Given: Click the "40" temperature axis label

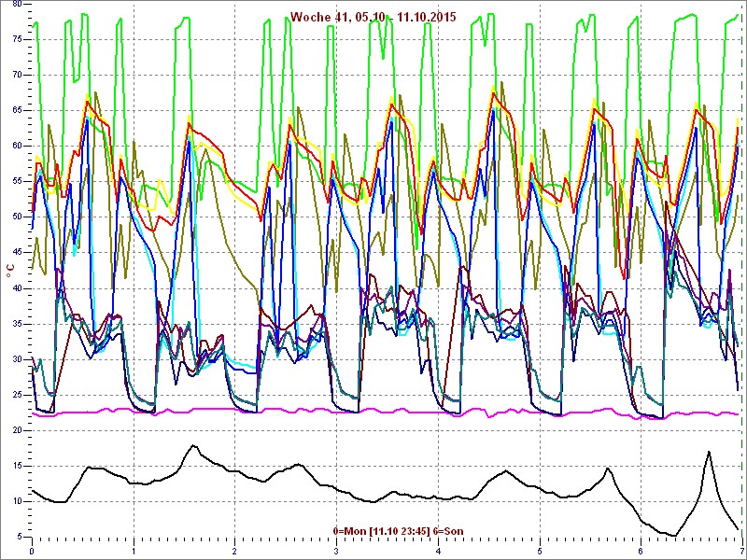Looking at the screenshot, I should [17, 288].
